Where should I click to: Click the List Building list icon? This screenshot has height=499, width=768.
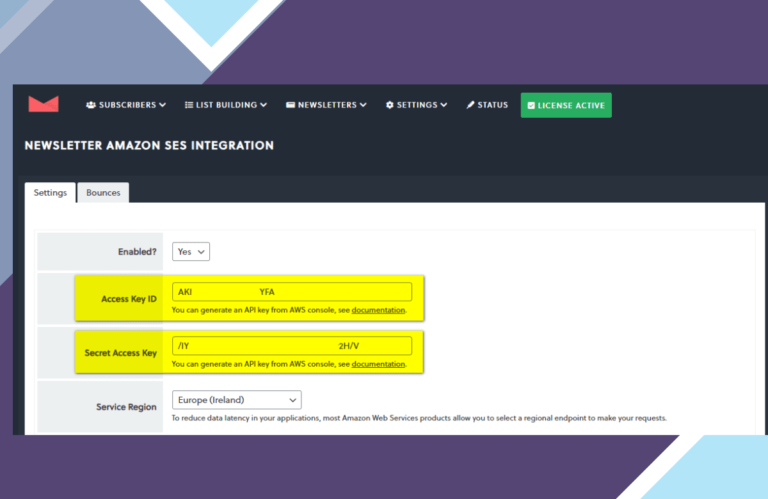[189, 105]
